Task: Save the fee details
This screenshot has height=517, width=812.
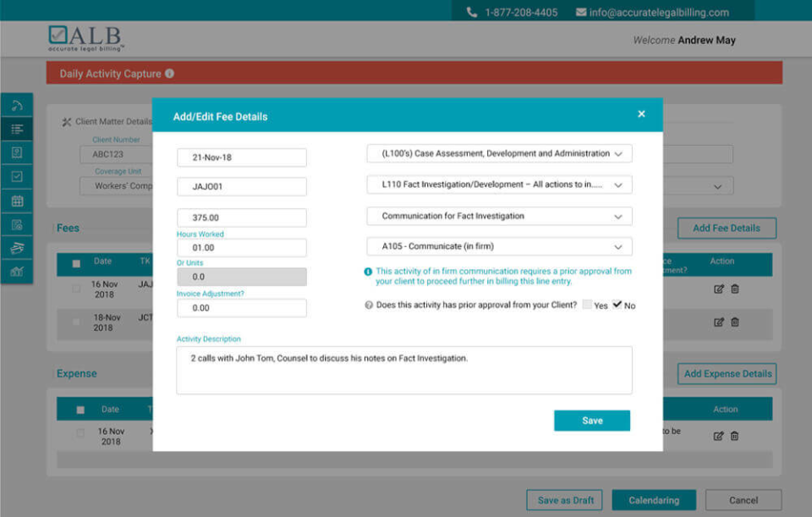Action: (592, 420)
